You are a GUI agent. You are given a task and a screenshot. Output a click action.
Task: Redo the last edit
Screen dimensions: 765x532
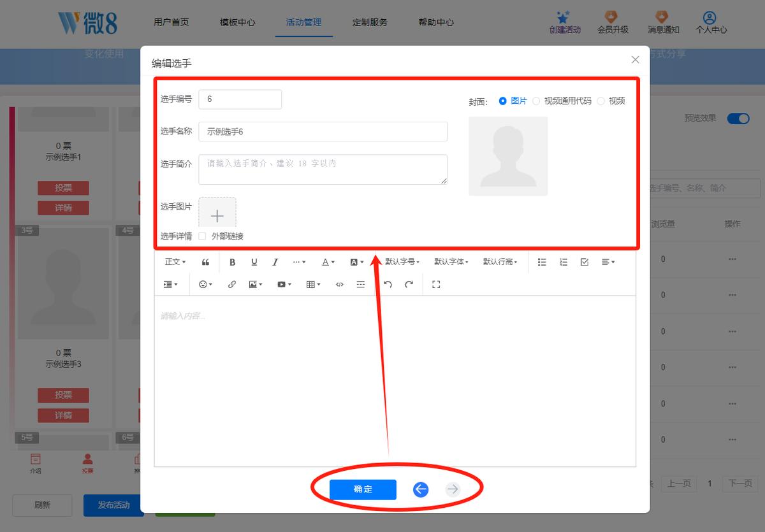pyautogui.click(x=409, y=285)
